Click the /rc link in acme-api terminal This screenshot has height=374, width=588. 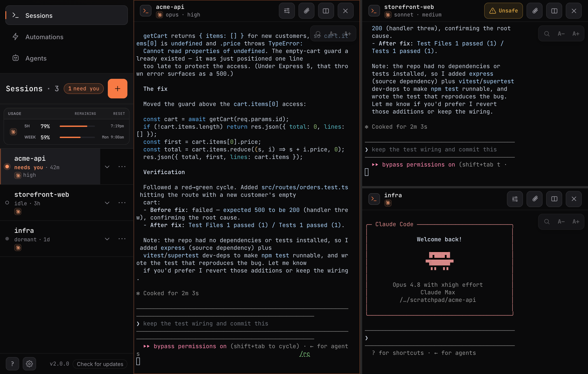305,354
